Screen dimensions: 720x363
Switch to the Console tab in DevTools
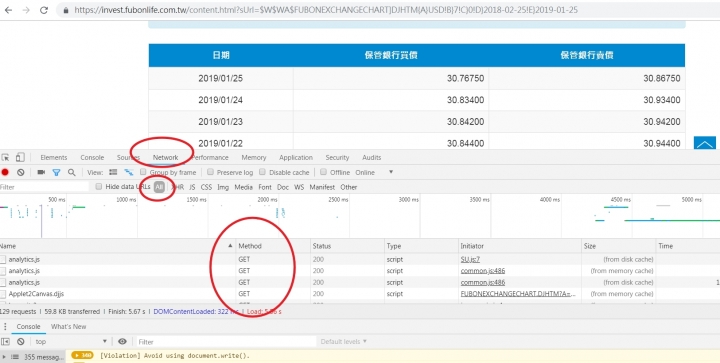coord(92,157)
